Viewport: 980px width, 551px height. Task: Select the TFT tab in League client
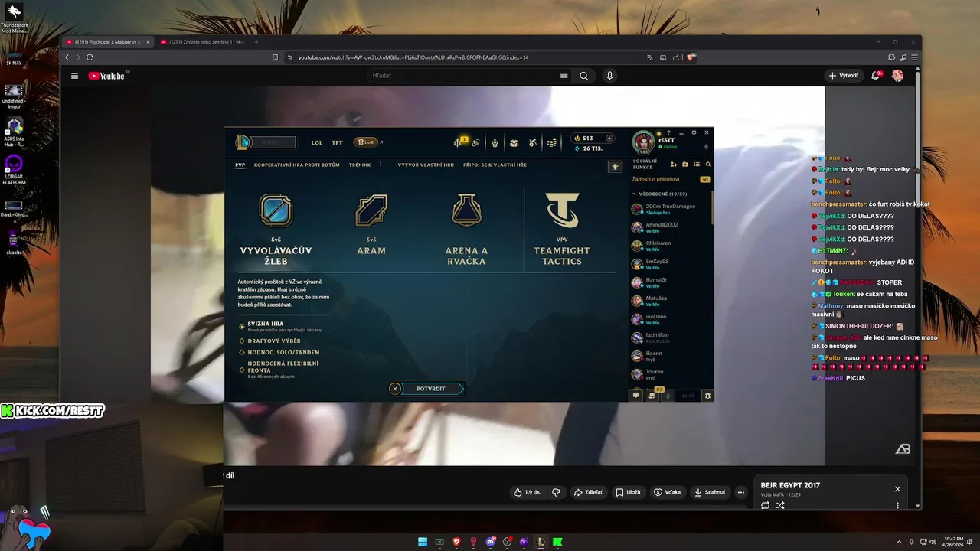pos(337,142)
